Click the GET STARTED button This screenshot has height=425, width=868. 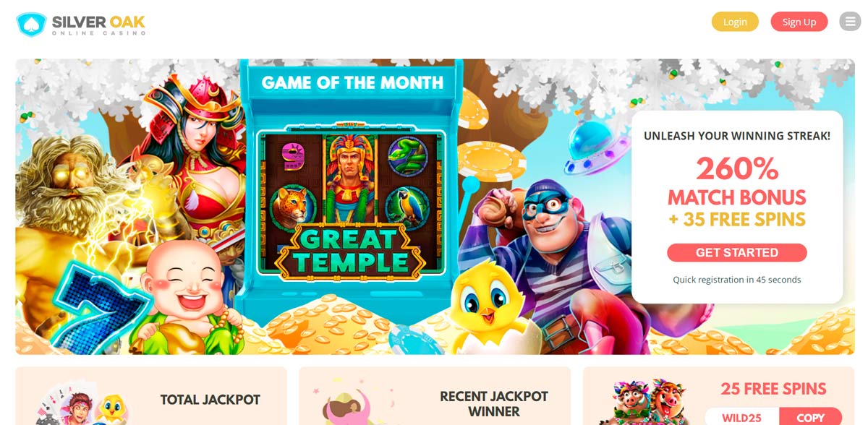[737, 252]
